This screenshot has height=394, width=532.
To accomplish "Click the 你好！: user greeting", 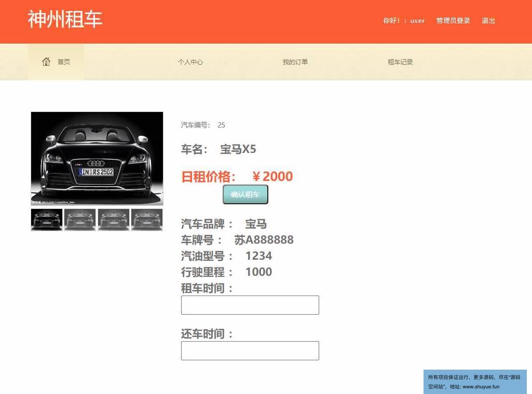I will pyautogui.click(x=404, y=21).
